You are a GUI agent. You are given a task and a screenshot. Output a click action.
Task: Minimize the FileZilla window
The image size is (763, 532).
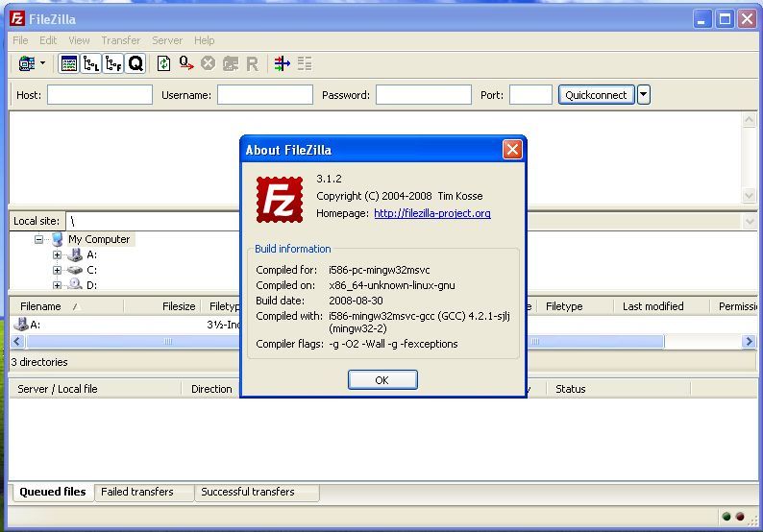[702, 19]
